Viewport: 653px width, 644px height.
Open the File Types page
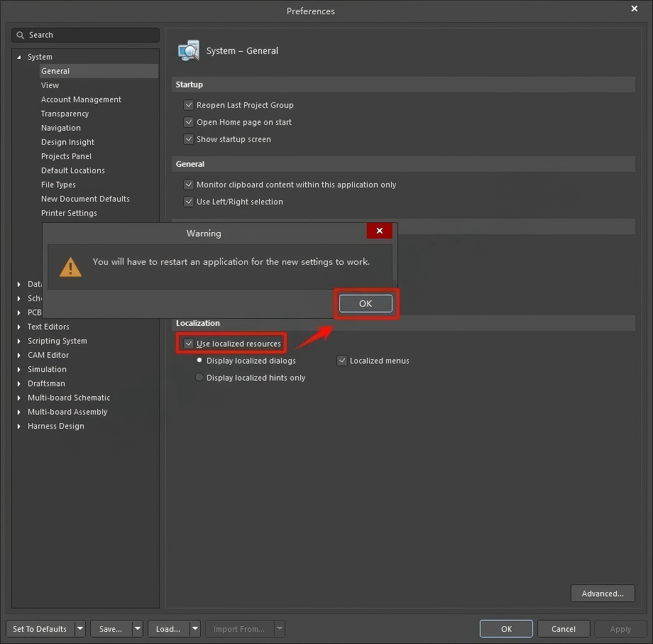pos(58,185)
